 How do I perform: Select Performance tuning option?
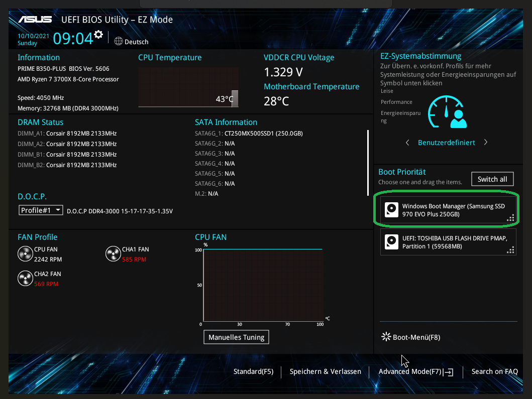pos(396,102)
